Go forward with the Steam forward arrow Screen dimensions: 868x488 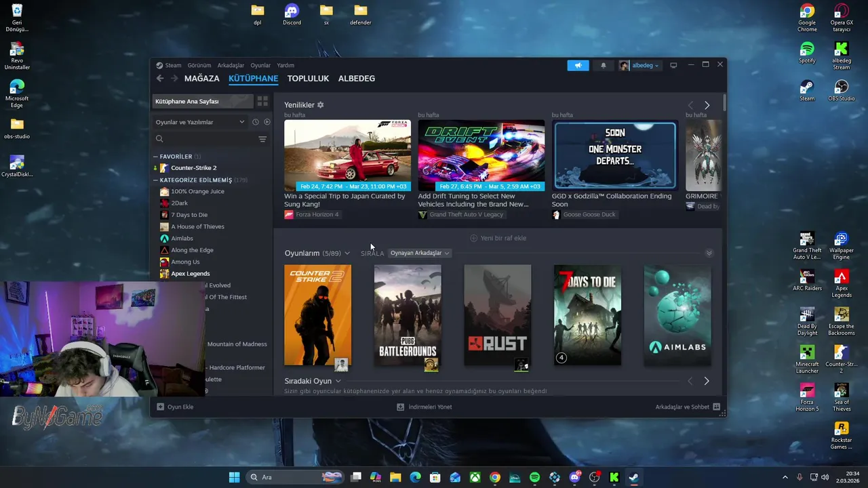tap(174, 79)
